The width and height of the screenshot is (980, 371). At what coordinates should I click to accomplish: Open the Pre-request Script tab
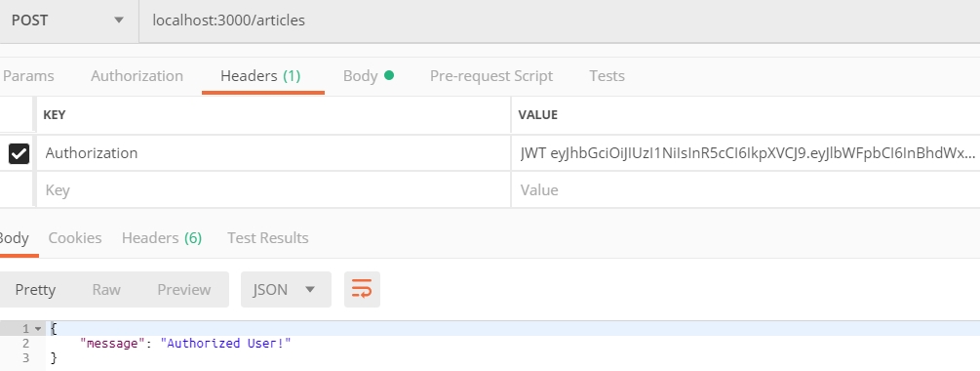(x=491, y=76)
